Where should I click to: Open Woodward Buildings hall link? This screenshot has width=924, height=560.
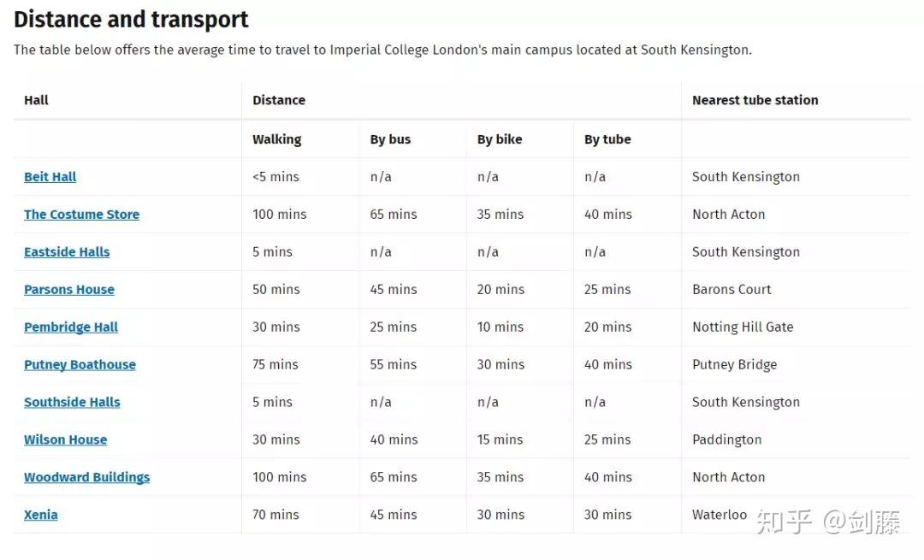[86, 478]
